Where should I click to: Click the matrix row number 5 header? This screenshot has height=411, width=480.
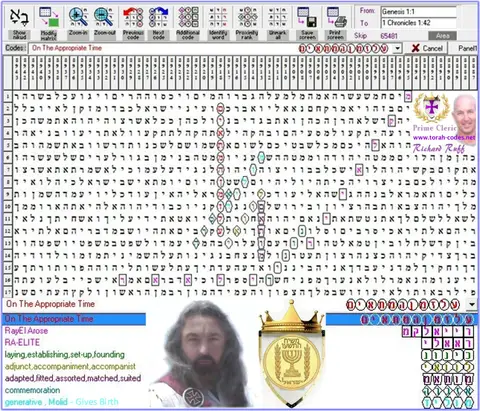coord(8,145)
